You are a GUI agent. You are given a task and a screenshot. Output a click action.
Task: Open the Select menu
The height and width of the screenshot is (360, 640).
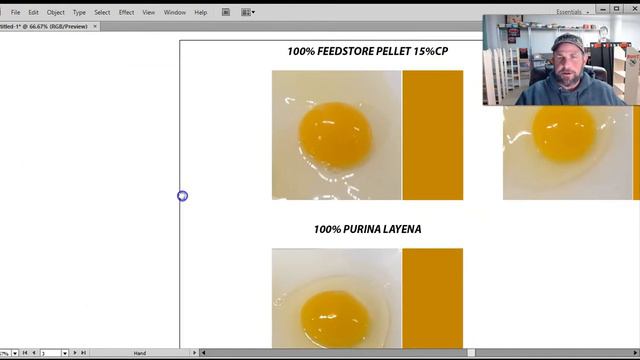pyautogui.click(x=102, y=12)
